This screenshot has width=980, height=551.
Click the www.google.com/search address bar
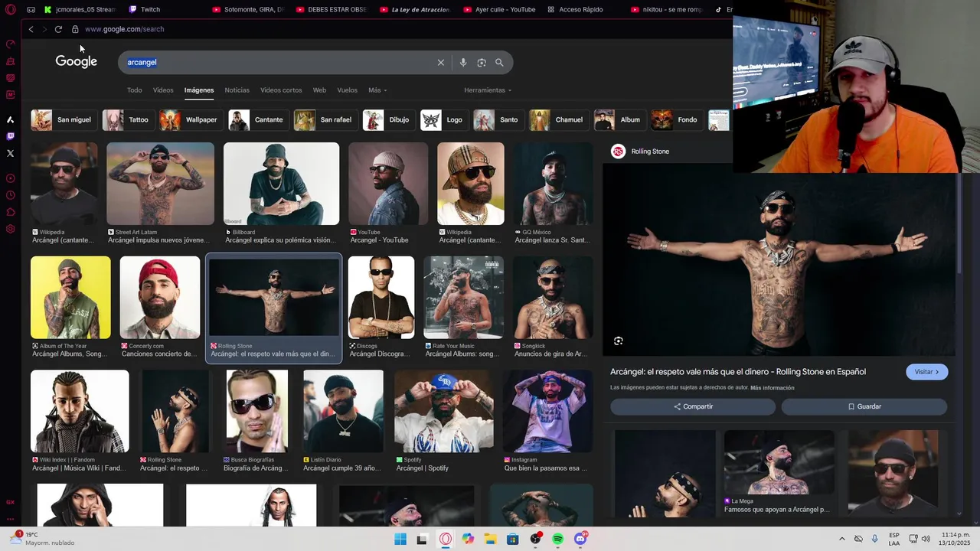tap(124, 29)
